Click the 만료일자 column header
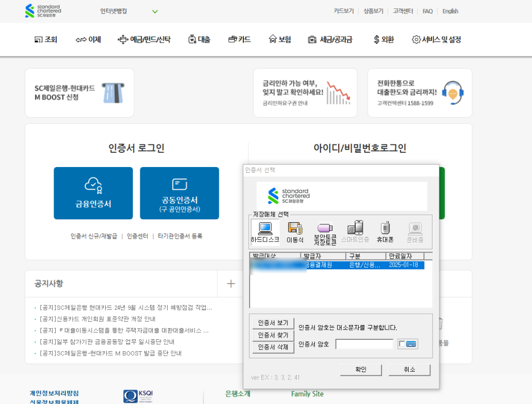This screenshot has height=404, width=532. pyautogui.click(x=405, y=256)
